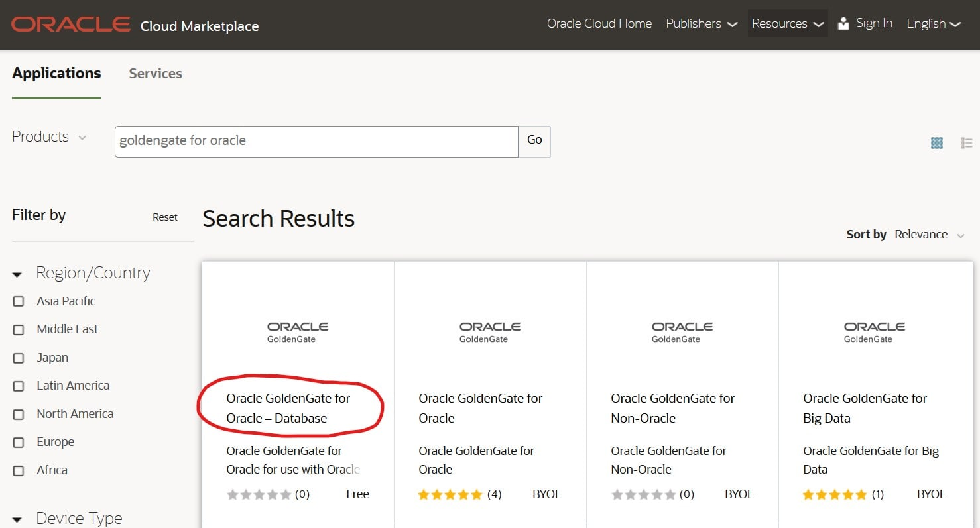Click the five-star rating under GoldenGate for Oracle

coord(450,494)
